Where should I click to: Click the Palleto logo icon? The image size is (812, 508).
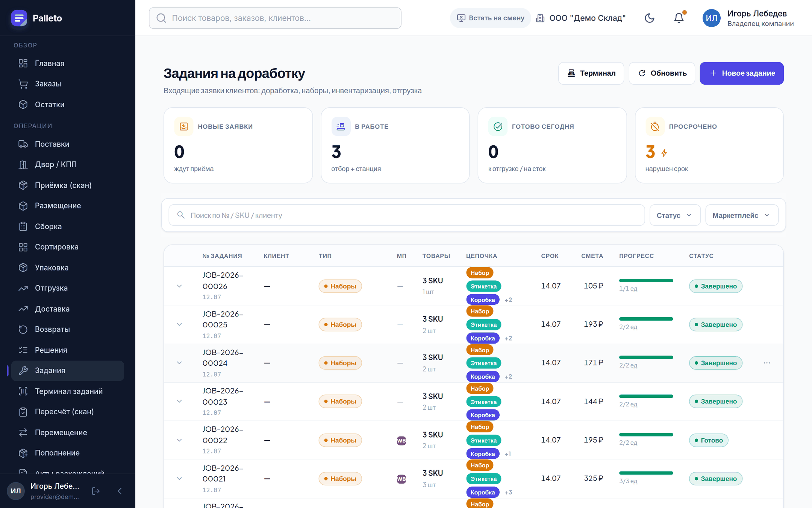[x=19, y=18]
